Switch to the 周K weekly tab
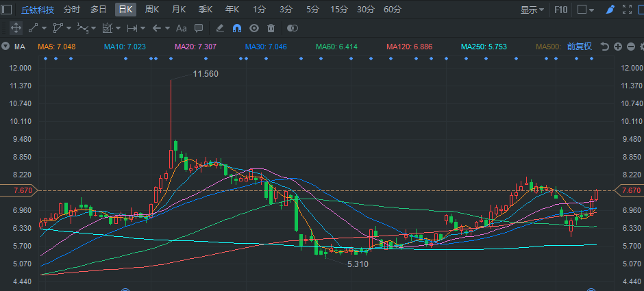 [152, 10]
